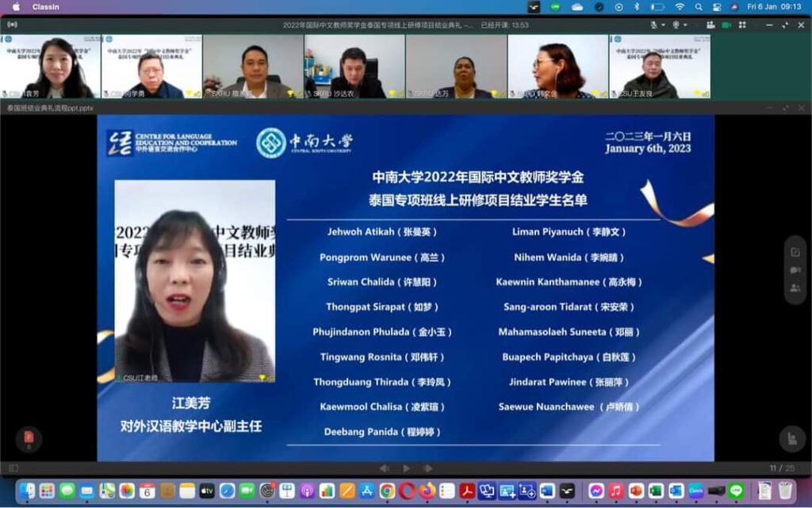Click the speaker video of 江美芳 on the slide
The height and width of the screenshot is (508, 812).
tap(195, 281)
